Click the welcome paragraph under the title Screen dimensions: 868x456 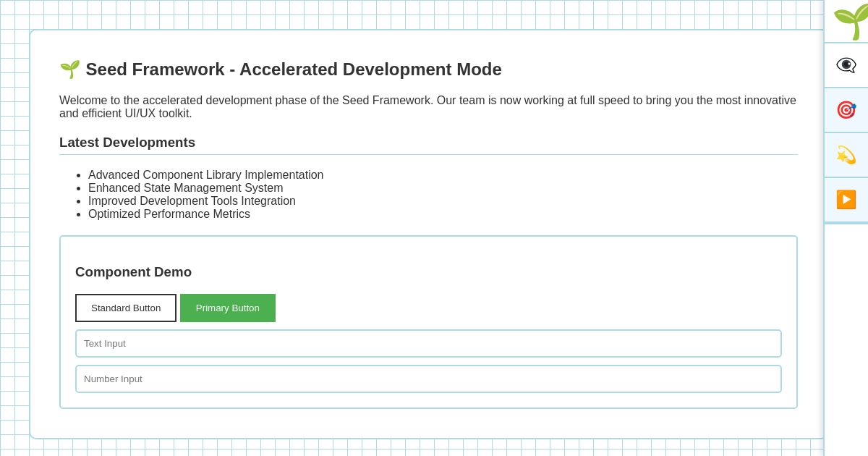coord(427,106)
